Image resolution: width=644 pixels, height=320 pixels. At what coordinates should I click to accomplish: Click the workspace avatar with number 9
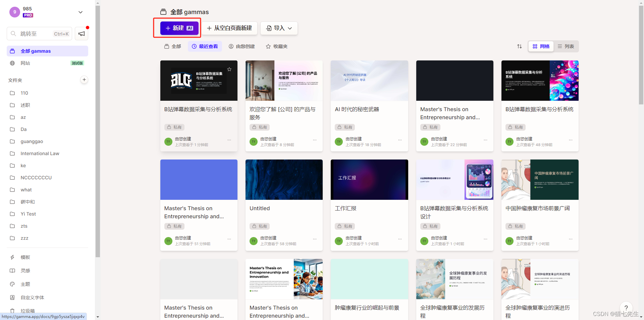(x=15, y=12)
